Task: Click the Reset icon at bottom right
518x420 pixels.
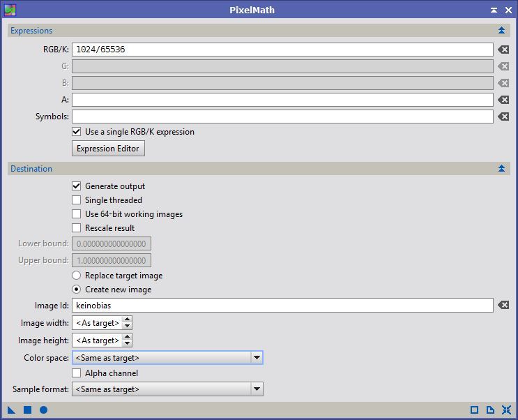Action: (x=506, y=410)
